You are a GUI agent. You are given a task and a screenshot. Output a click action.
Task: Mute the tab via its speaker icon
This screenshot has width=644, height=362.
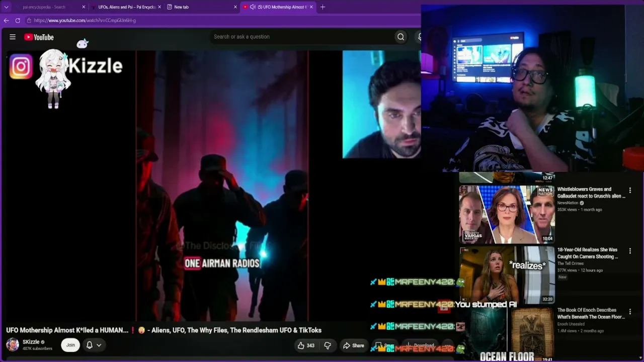click(x=253, y=7)
